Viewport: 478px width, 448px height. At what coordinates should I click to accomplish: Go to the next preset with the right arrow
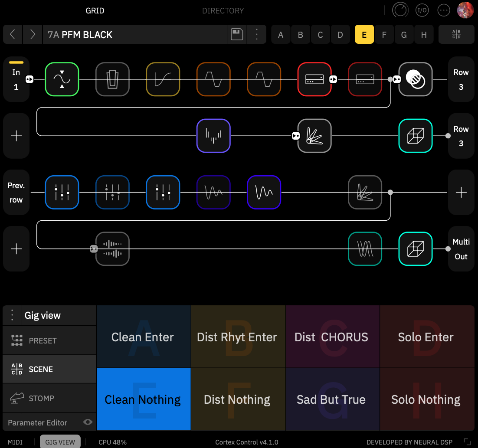point(33,34)
